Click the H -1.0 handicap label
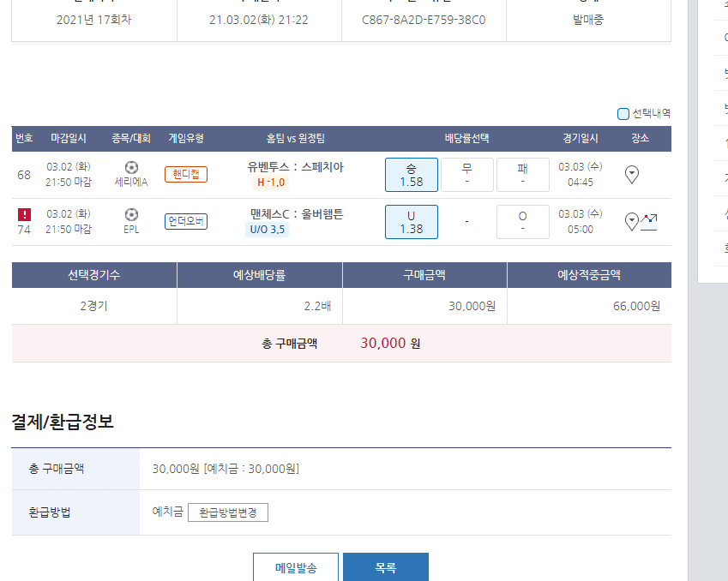This screenshot has width=728, height=581. click(271, 183)
